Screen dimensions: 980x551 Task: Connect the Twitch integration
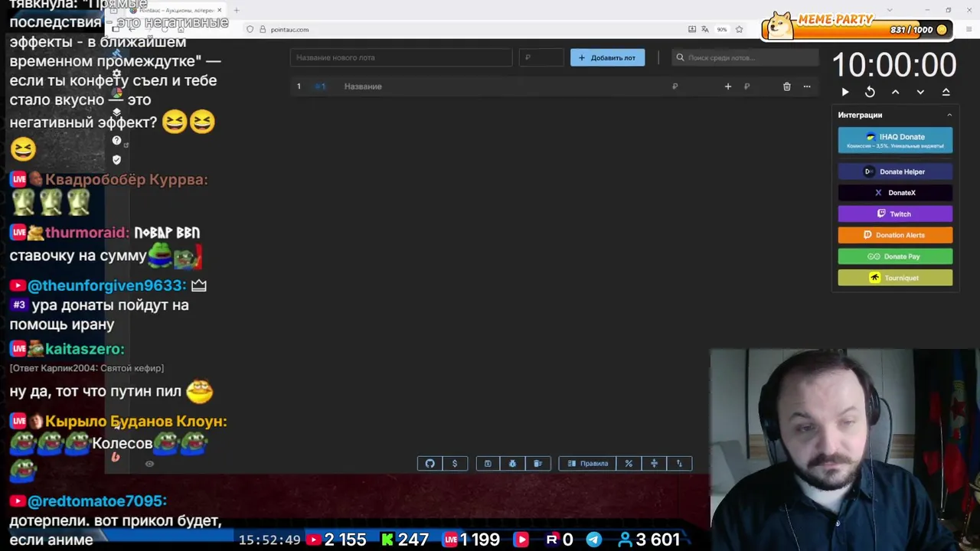click(895, 214)
